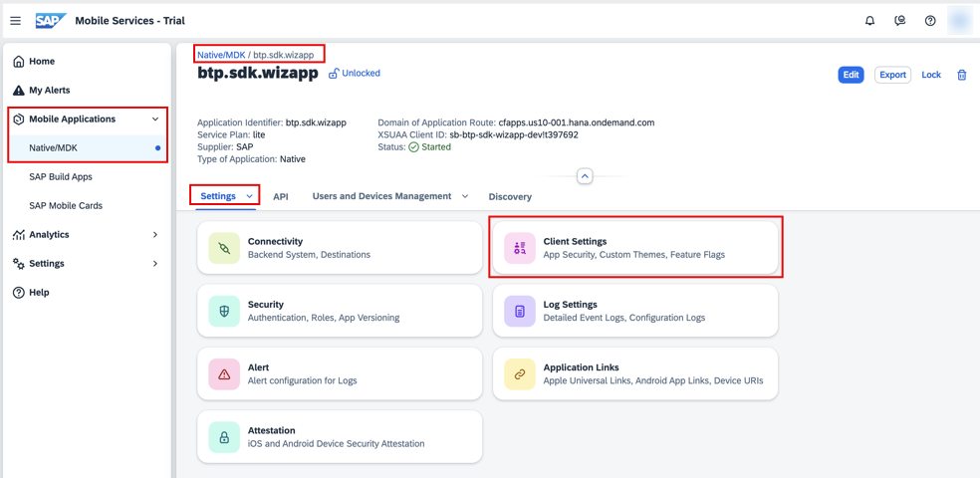Open the Security settings card
Viewport: 980px width, 478px height.
pos(340,311)
